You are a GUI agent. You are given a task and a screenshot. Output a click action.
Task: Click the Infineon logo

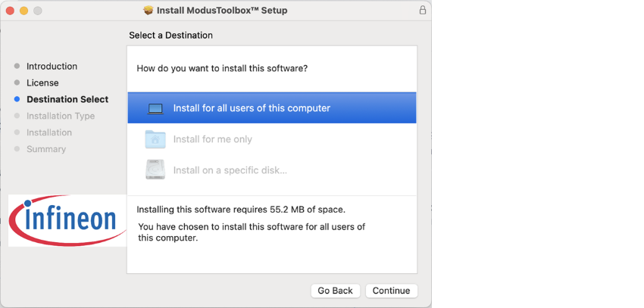pyautogui.click(x=67, y=221)
